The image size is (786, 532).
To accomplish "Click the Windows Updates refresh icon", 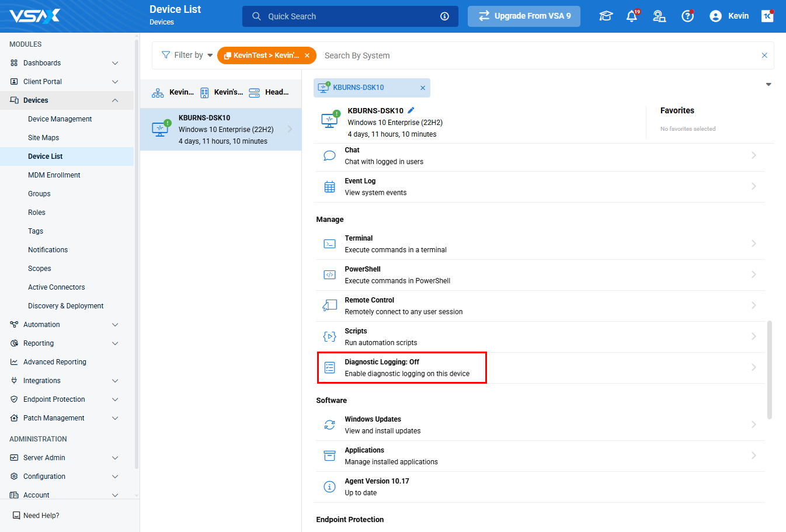I will click(329, 425).
